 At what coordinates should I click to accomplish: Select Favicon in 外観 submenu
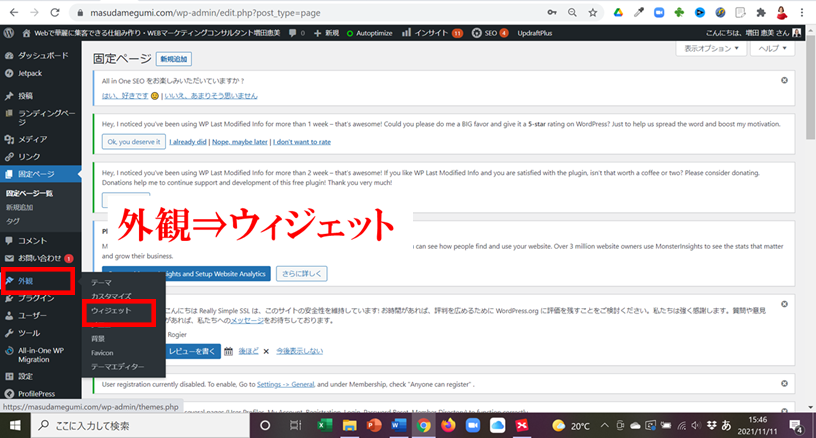pyautogui.click(x=102, y=353)
